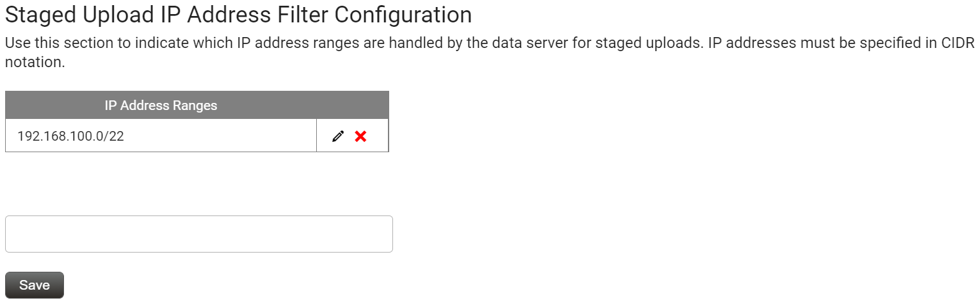The height and width of the screenshot is (305, 980).
Task: Edit the 192.168.100.0/22 range with pencil icon
Action: point(338,136)
